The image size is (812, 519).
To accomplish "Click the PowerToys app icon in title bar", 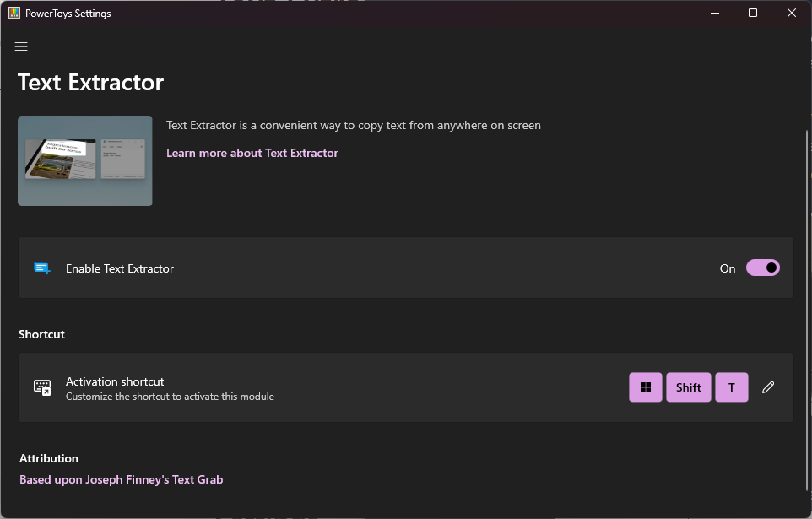I will [x=14, y=13].
